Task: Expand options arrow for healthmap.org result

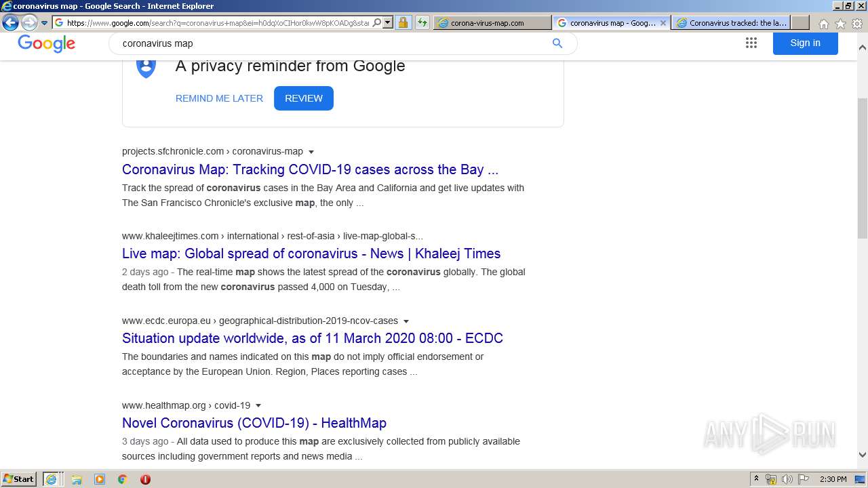Action: [258, 406]
